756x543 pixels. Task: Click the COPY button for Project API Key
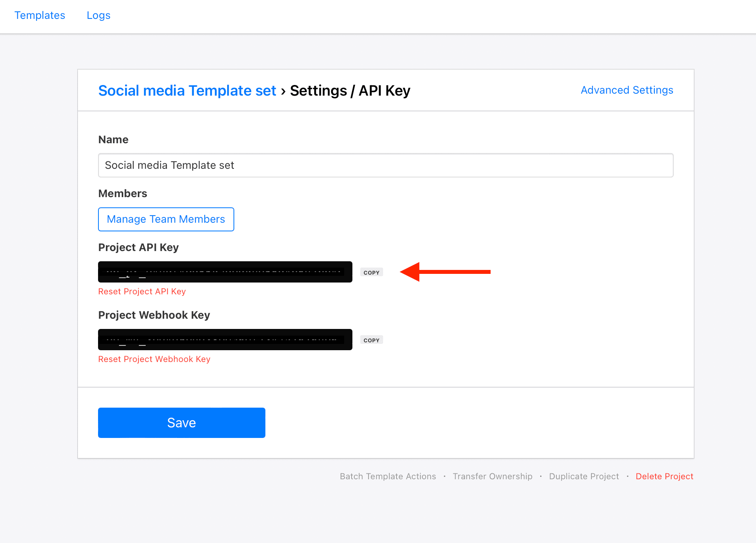372,271
